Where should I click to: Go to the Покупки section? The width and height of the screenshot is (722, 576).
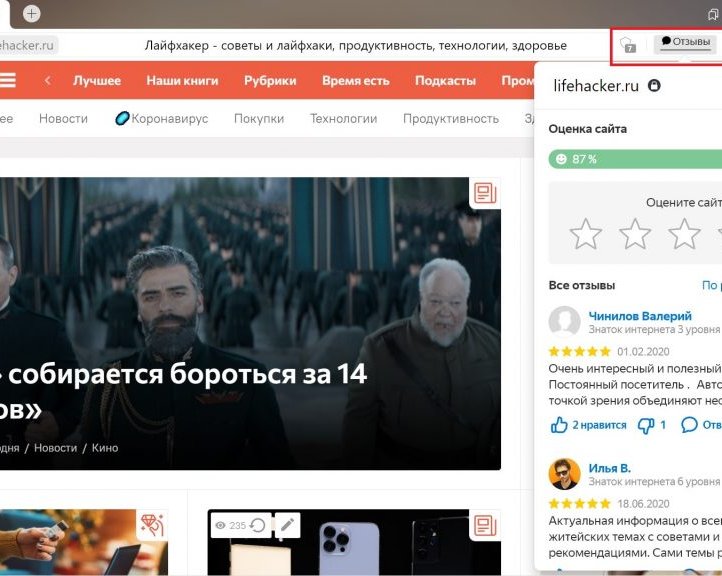(259, 119)
